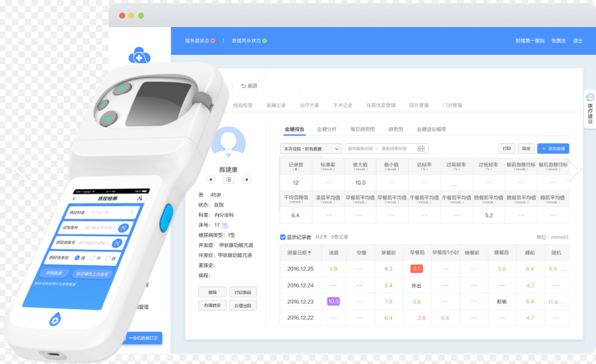The image size is (596, 364).
Task: Go to previous patient with left arrow
Action: tap(211, 179)
